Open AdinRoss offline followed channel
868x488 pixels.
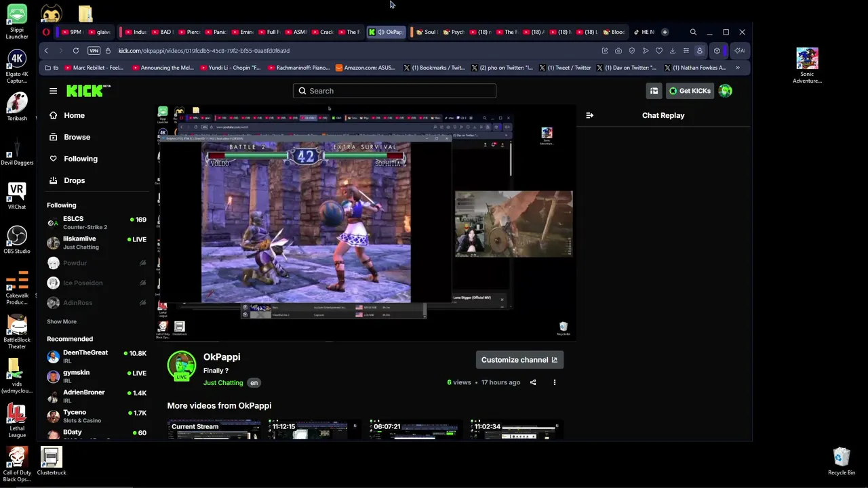click(96, 302)
